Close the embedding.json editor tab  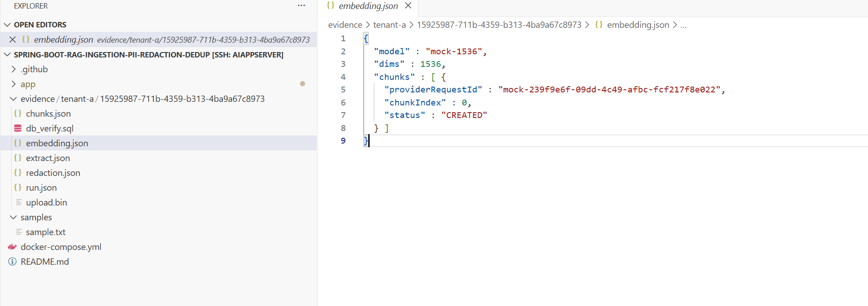408,6
